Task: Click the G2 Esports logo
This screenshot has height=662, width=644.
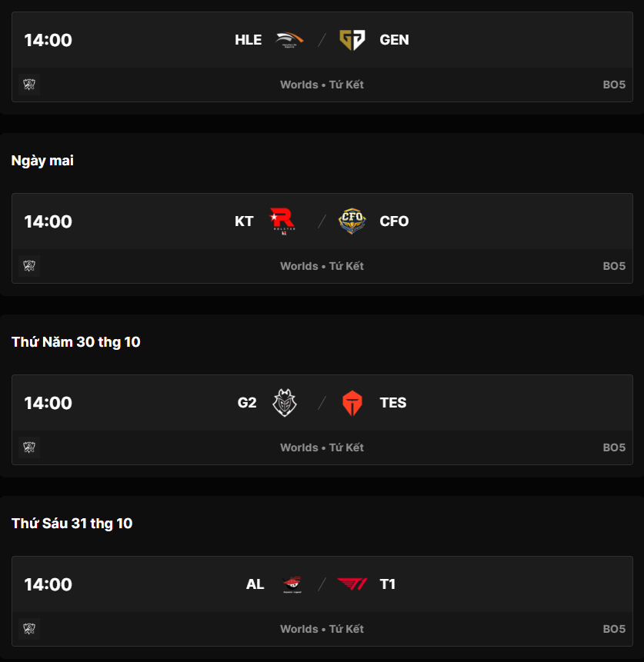Action: pos(285,403)
